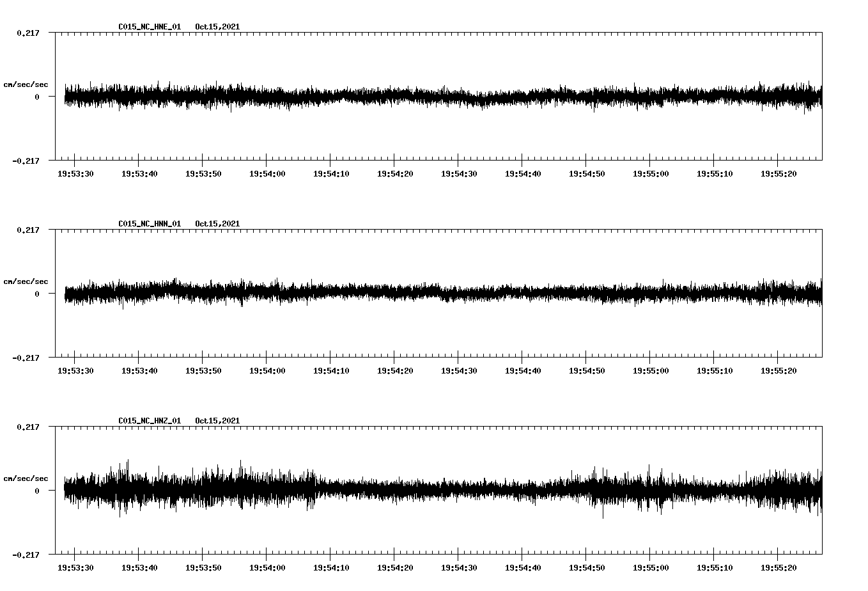The width and height of the screenshot is (868, 591).
Task: Select the 19:53:30 time label on HNE plot
Action: pyautogui.click(x=75, y=173)
